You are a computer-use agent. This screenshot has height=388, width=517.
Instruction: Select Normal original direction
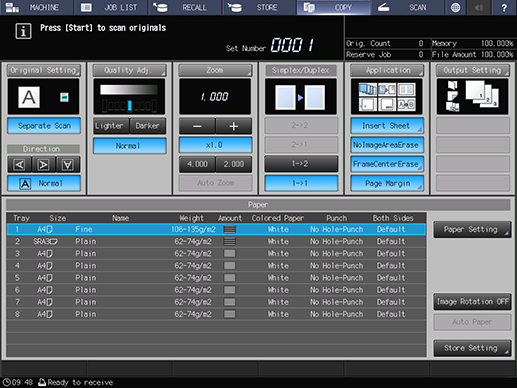click(44, 183)
